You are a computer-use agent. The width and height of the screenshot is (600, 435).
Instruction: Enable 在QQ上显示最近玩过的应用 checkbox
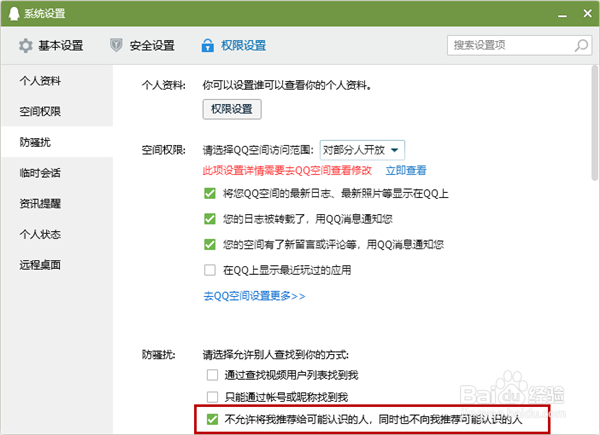(x=210, y=270)
